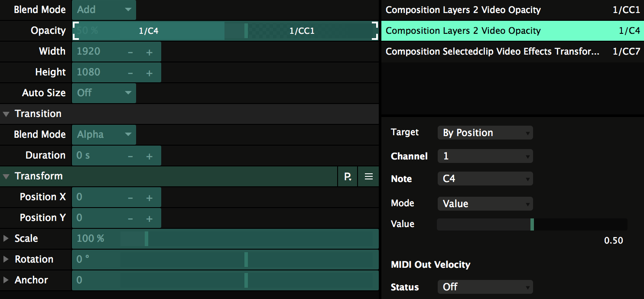The height and width of the screenshot is (299, 644).
Task: Expand the Rotation parameter
Action: pos(6,259)
